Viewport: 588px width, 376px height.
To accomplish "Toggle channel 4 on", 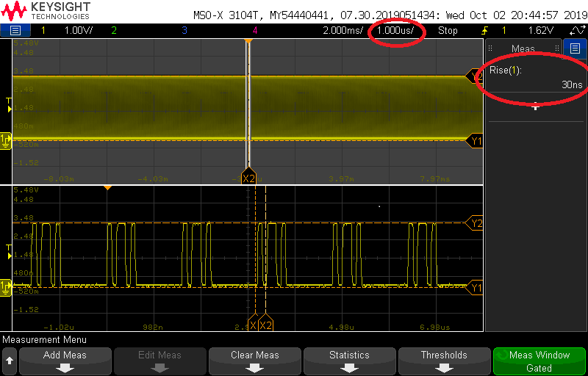I will [255, 31].
